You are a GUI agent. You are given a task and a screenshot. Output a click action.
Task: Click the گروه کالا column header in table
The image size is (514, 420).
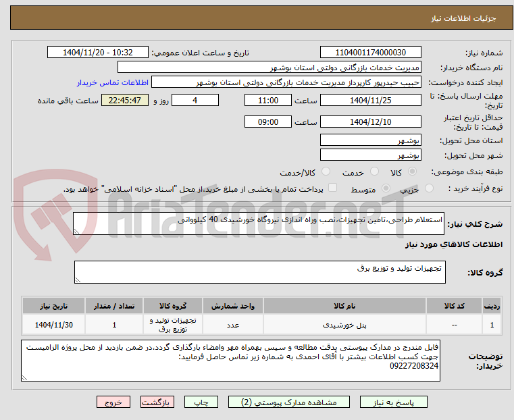click(173, 306)
